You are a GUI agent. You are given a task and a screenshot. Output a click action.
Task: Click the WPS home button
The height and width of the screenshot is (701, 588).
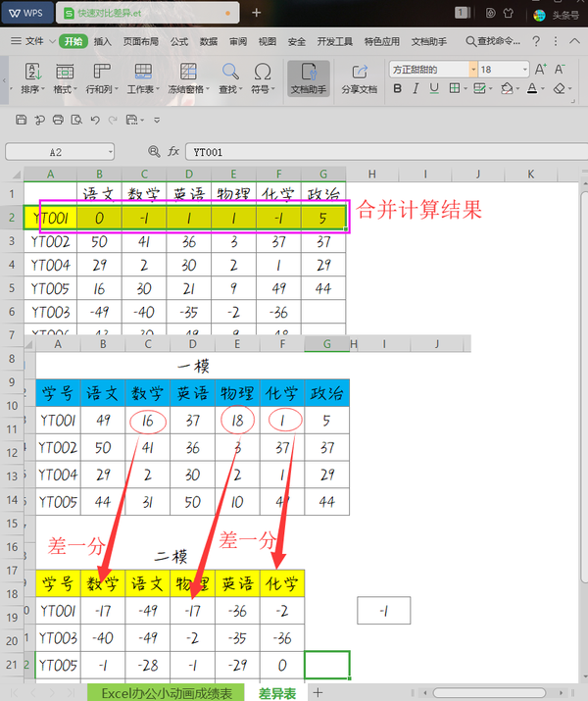pos(27,13)
